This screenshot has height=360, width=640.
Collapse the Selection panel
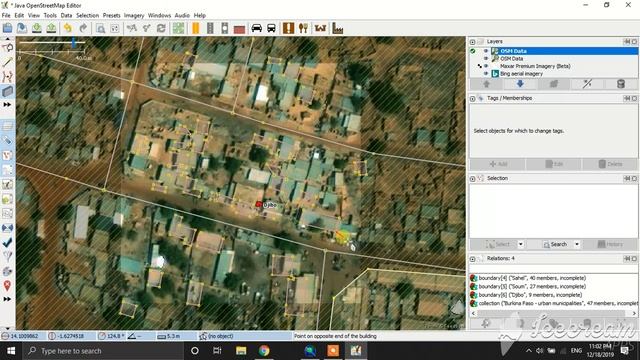472,178
